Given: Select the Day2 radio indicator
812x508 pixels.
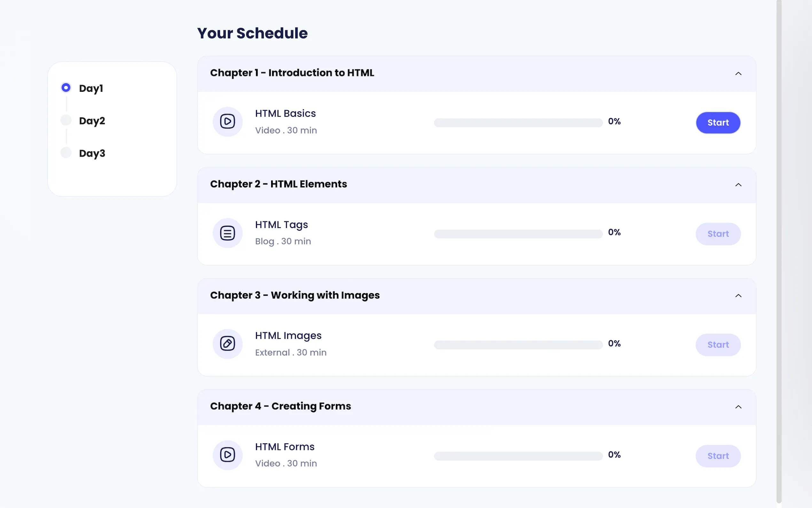Looking at the screenshot, I should (66, 120).
